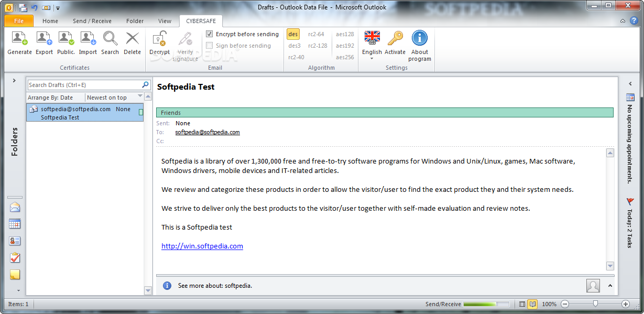This screenshot has width=644, height=314.
Task: Click the Decrypt padlock icon
Action: pos(159,39)
